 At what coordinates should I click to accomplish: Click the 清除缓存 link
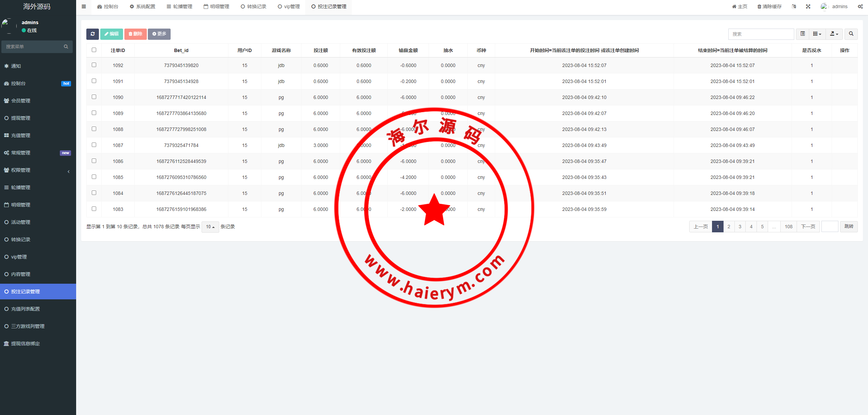769,6
